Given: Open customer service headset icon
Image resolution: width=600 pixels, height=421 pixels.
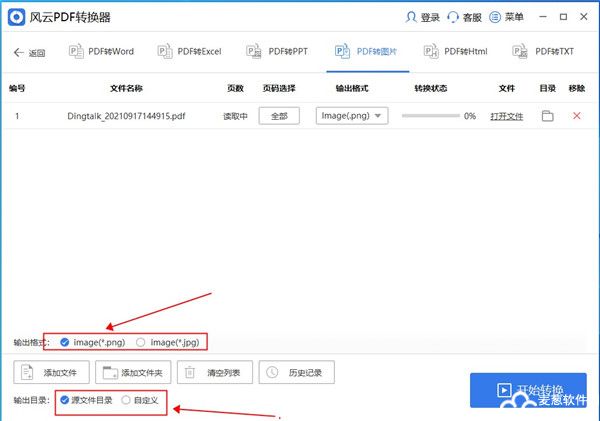Looking at the screenshot, I should point(454,17).
